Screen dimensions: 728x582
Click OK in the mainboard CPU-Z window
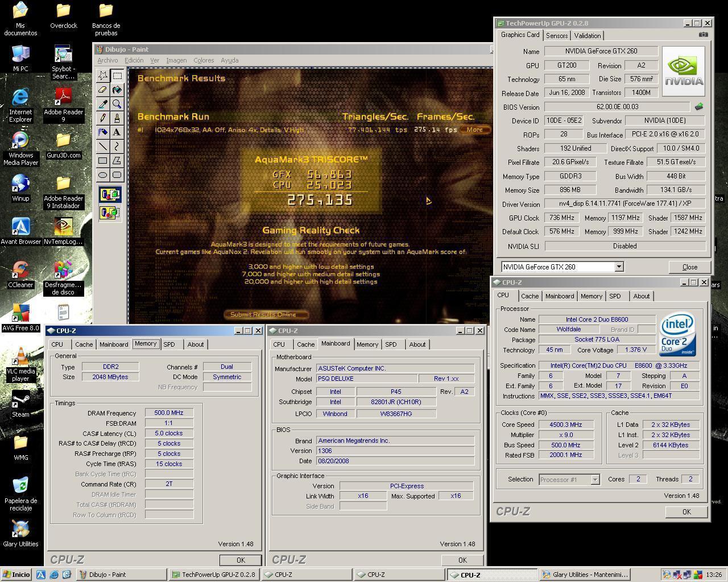click(462, 560)
